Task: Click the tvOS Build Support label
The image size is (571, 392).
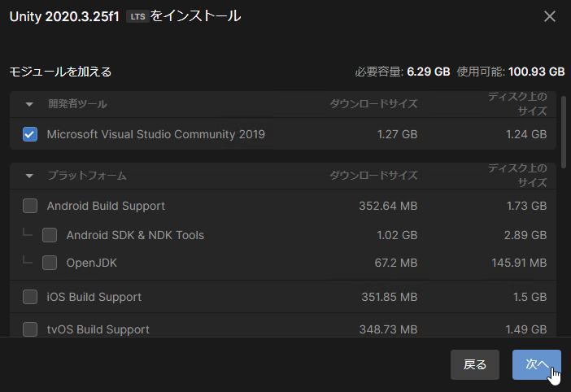Action: pos(98,329)
